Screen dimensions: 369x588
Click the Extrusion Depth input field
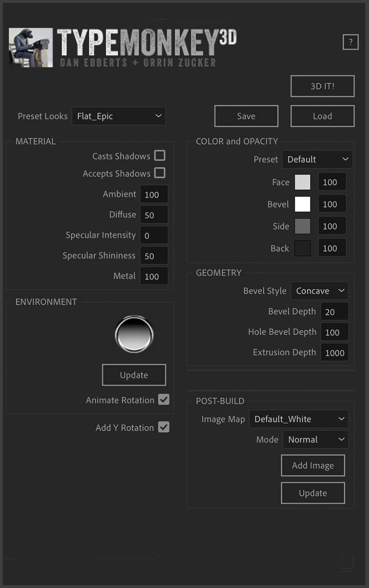click(x=334, y=352)
